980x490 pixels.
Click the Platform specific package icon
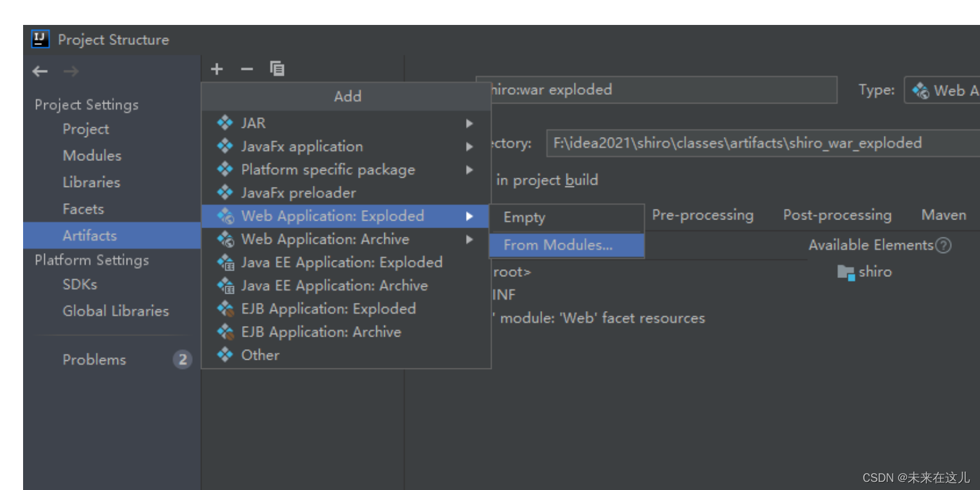225,169
